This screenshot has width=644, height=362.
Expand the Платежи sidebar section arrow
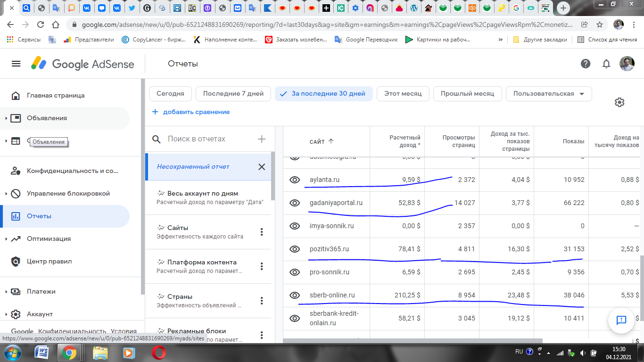6,292
